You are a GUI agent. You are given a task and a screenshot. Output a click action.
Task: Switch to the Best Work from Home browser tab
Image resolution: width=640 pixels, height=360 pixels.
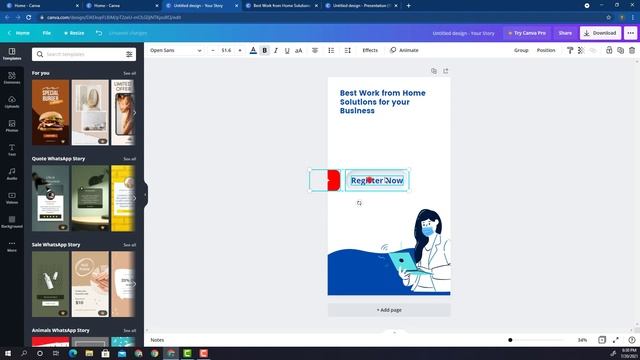pos(281,6)
